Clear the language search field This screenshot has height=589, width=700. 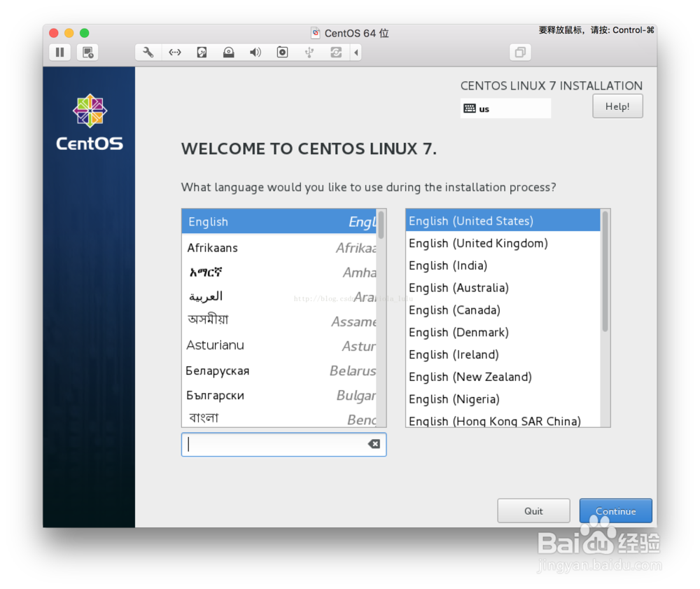(374, 444)
